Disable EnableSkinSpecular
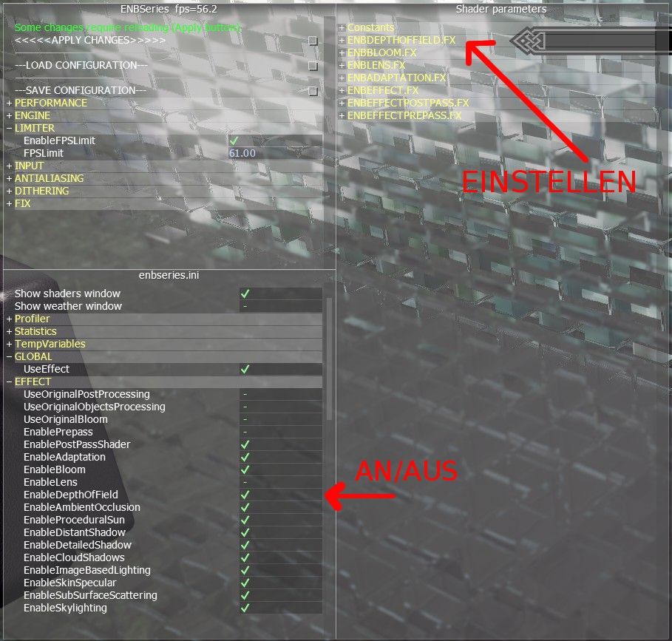The image size is (672, 641). coord(245,583)
